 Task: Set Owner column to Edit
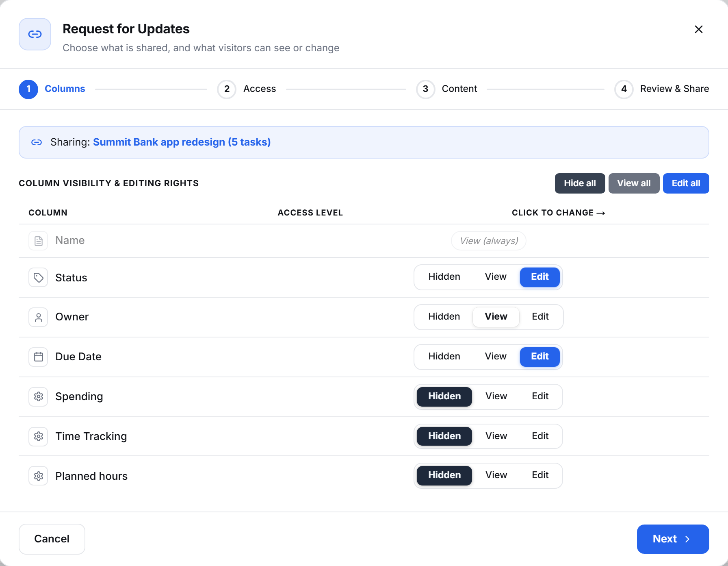pos(540,317)
